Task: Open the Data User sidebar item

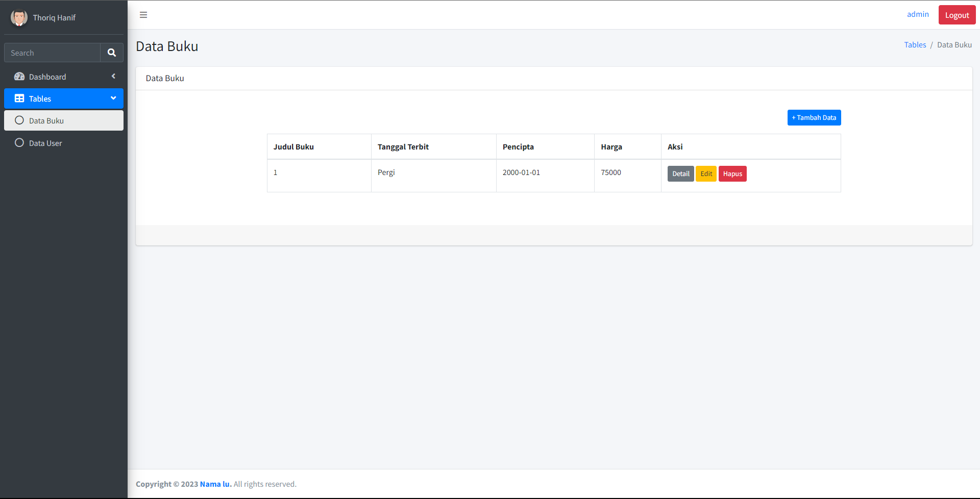Action: pyautogui.click(x=45, y=143)
